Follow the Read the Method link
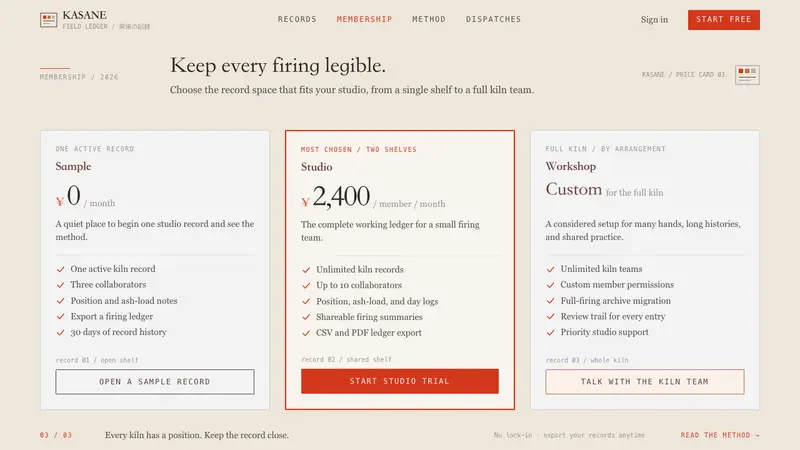The width and height of the screenshot is (800, 450). [x=720, y=435]
